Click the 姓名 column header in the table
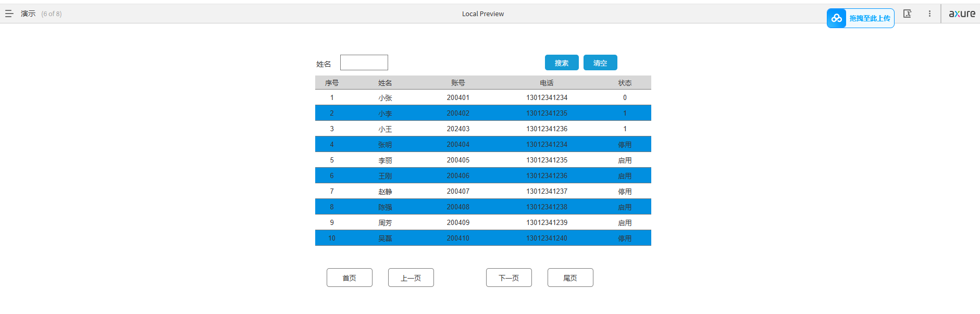Image resolution: width=980 pixels, height=314 pixels. (385, 83)
